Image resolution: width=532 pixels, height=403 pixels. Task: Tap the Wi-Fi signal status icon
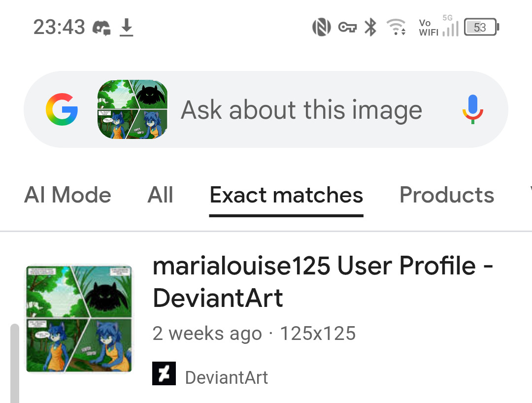pos(396,27)
